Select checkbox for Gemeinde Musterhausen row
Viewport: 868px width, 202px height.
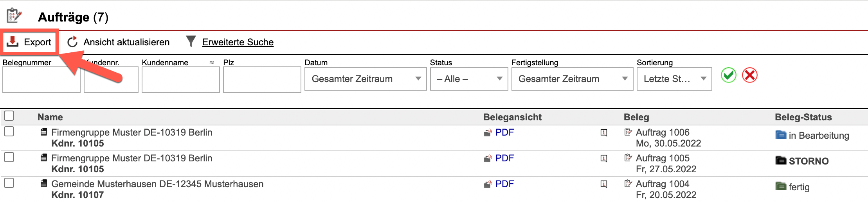point(9,183)
